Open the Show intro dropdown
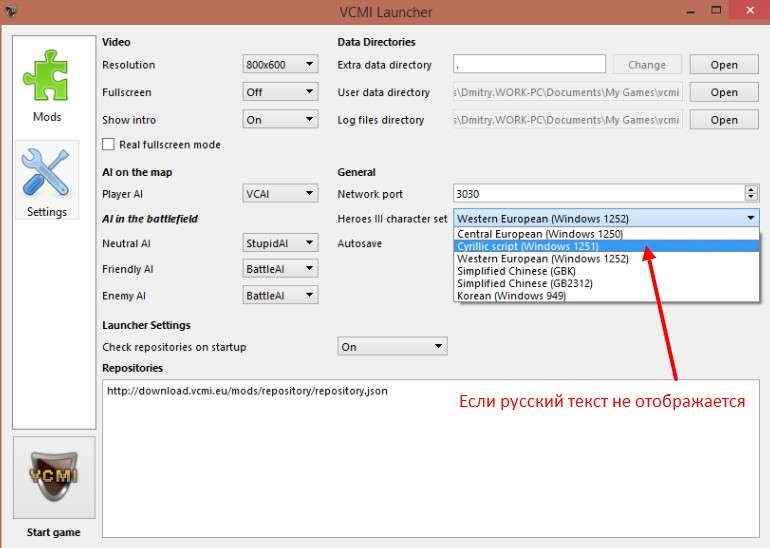Viewport: 770px width, 548px height. tap(280, 120)
